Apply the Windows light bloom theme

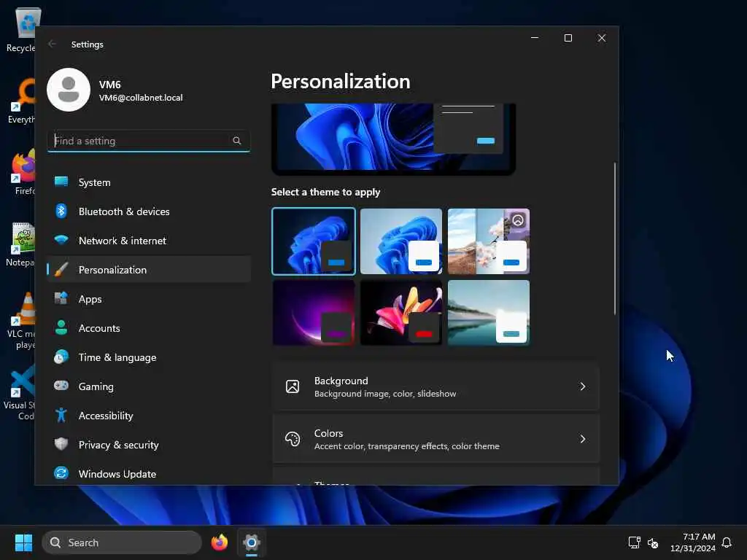[401, 241]
